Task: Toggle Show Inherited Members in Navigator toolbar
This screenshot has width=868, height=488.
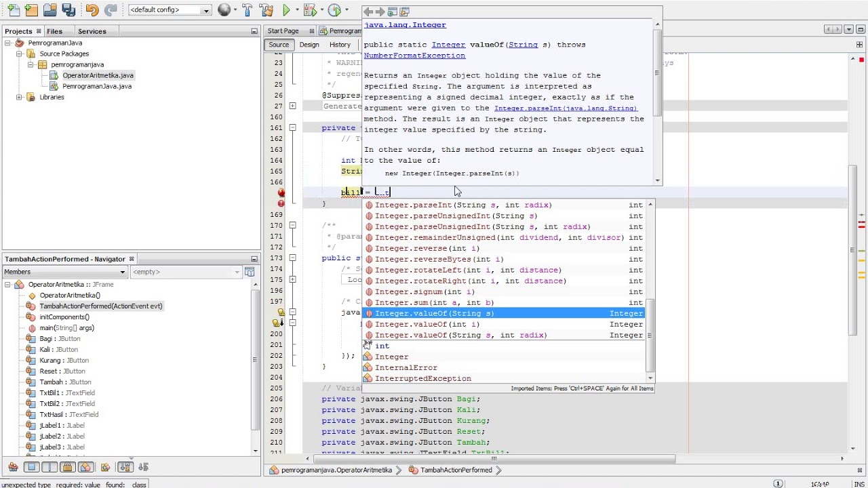Action: point(13,467)
